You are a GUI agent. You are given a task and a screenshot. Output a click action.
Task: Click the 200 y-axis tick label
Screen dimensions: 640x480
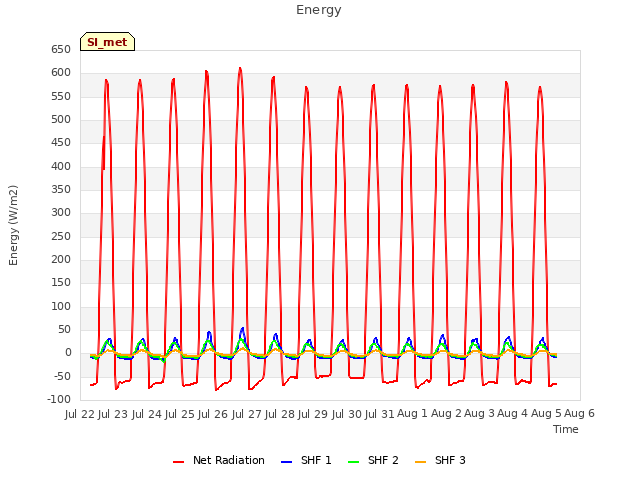coord(61,260)
